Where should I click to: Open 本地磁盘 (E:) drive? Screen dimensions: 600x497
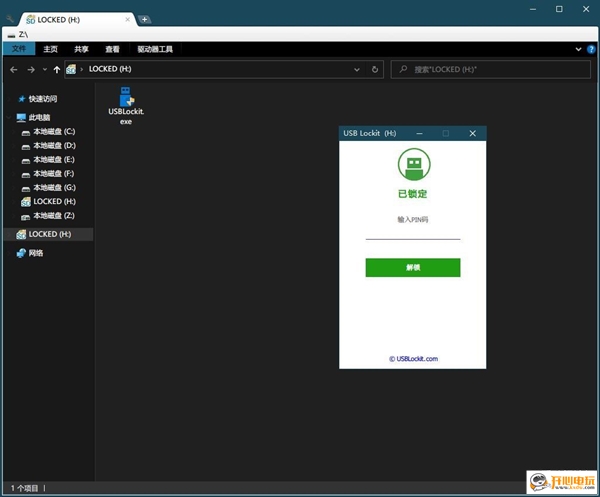pyautogui.click(x=54, y=160)
